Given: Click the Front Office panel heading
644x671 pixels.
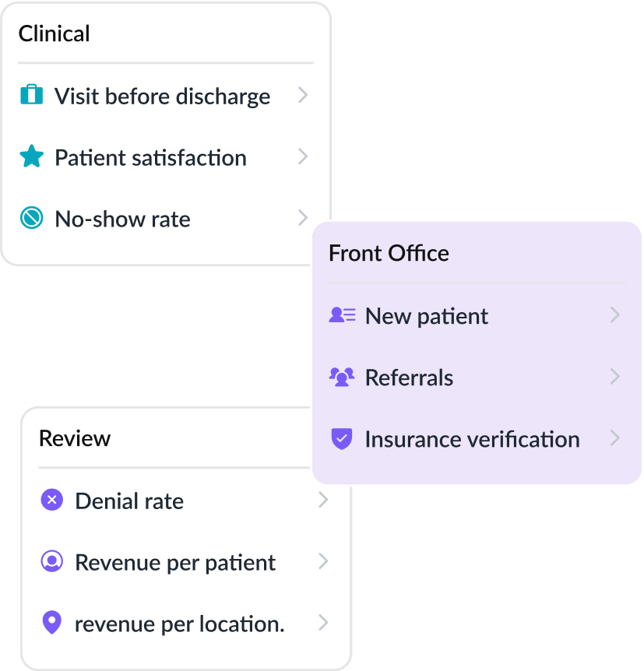Looking at the screenshot, I should tap(389, 253).
